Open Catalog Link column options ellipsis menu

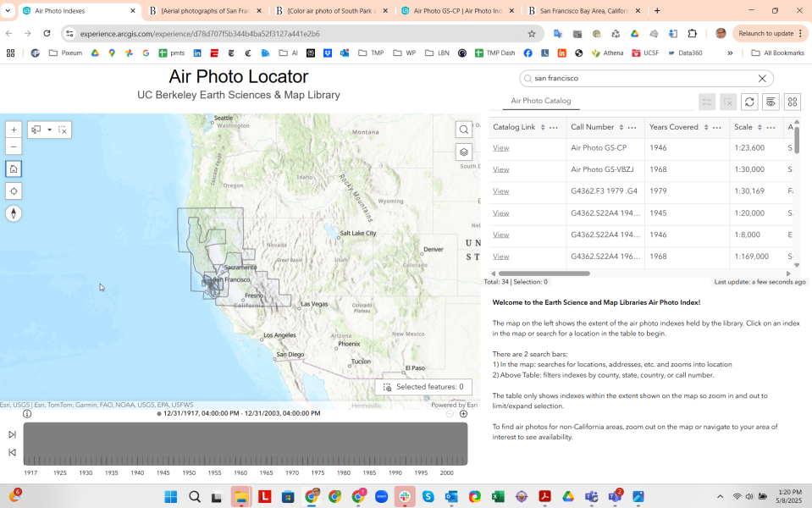pos(554,127)
